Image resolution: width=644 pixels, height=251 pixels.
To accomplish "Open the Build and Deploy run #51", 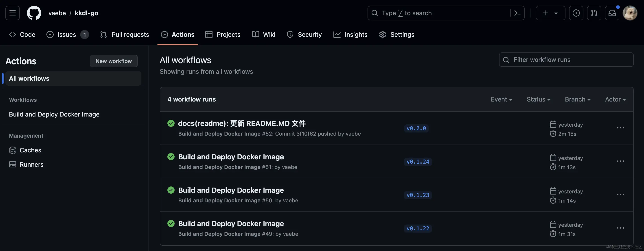I will pyautogui.click(x=231, y=157).
